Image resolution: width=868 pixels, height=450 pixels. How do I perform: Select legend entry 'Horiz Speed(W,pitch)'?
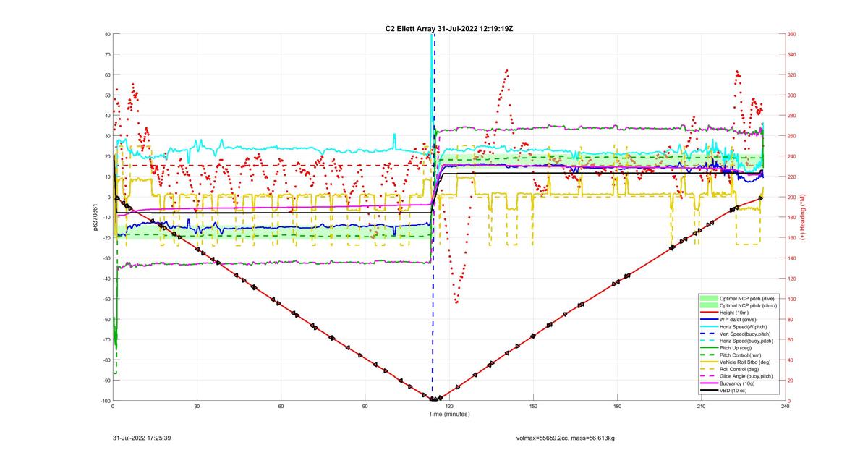(x=745, y=326)
